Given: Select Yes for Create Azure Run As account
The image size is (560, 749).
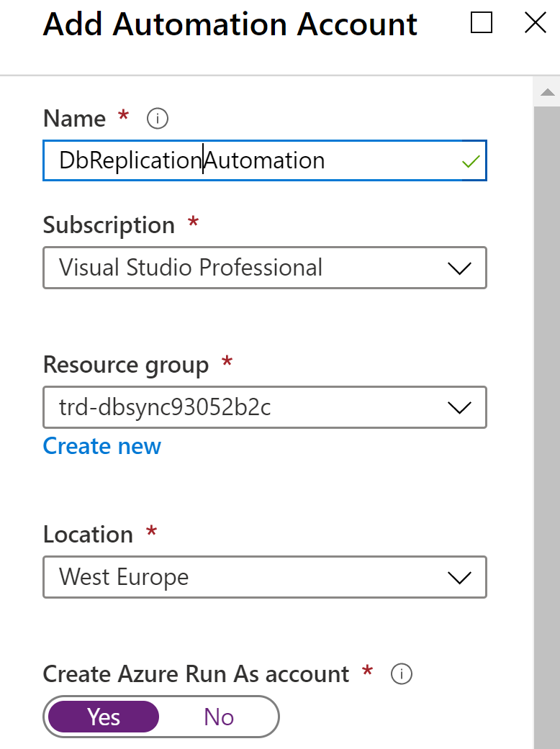Looking at the screenshot, I should click(103, 717).
